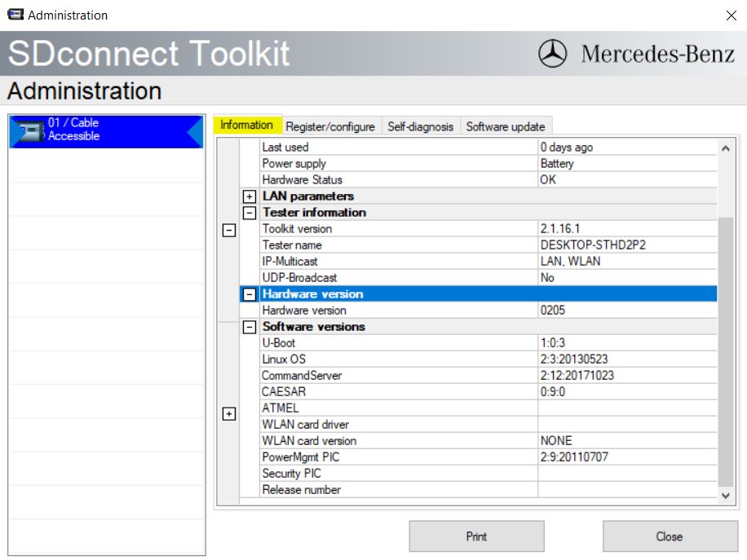This screenshot has height=560, width=747.
Task: Select the highlighted Hardware version header
Action: 312,294
